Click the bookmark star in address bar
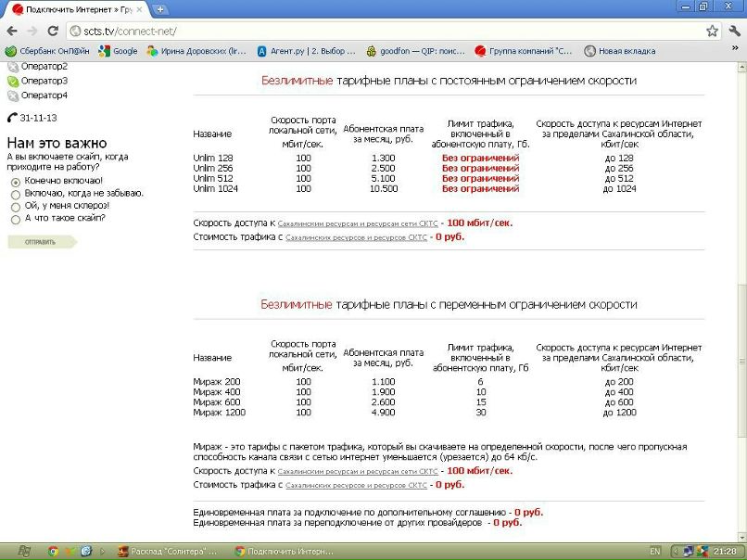This screenshot has width=747, height=560. coord(714,30)
